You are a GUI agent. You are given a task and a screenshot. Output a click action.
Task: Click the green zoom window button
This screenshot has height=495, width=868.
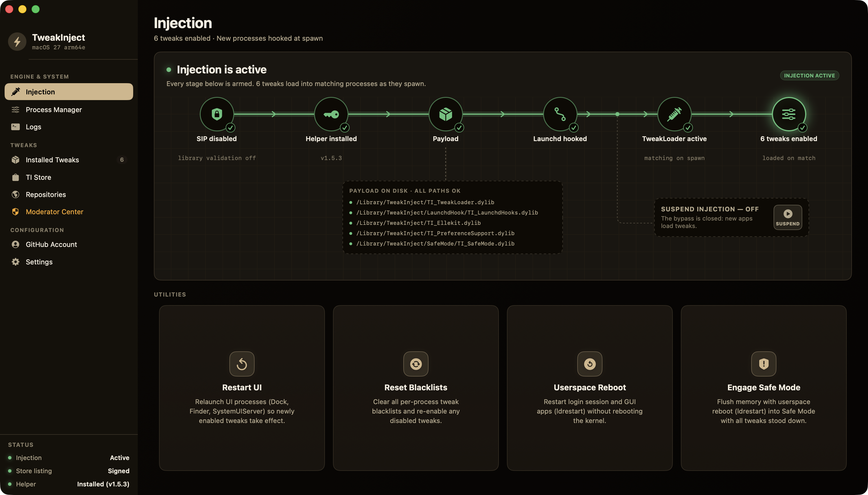coord(35,9)
